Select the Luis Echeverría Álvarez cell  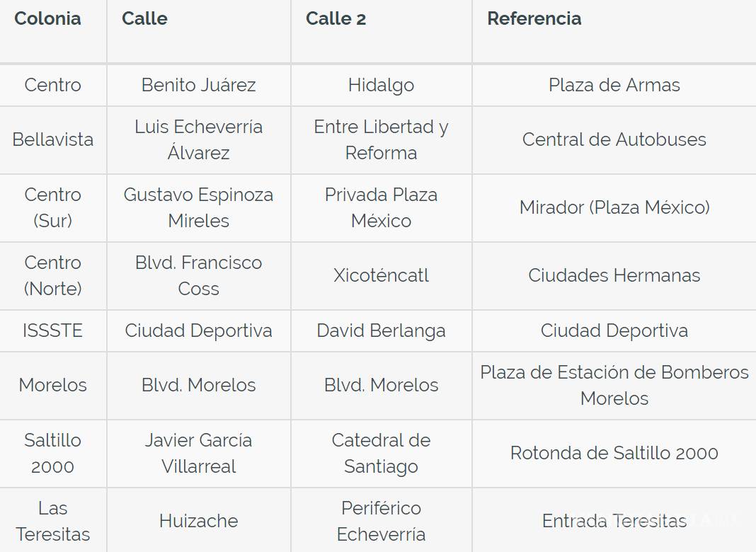pos(198,139)
